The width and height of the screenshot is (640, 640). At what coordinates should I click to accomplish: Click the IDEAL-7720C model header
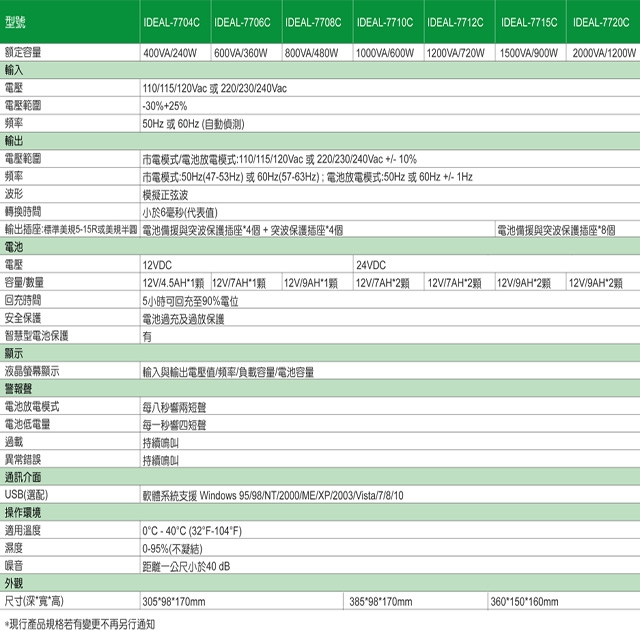601,21
